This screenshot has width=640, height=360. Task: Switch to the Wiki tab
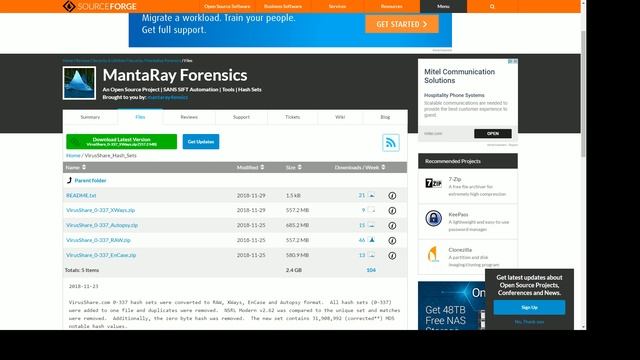pyautogui.click(x=340, y=117)
